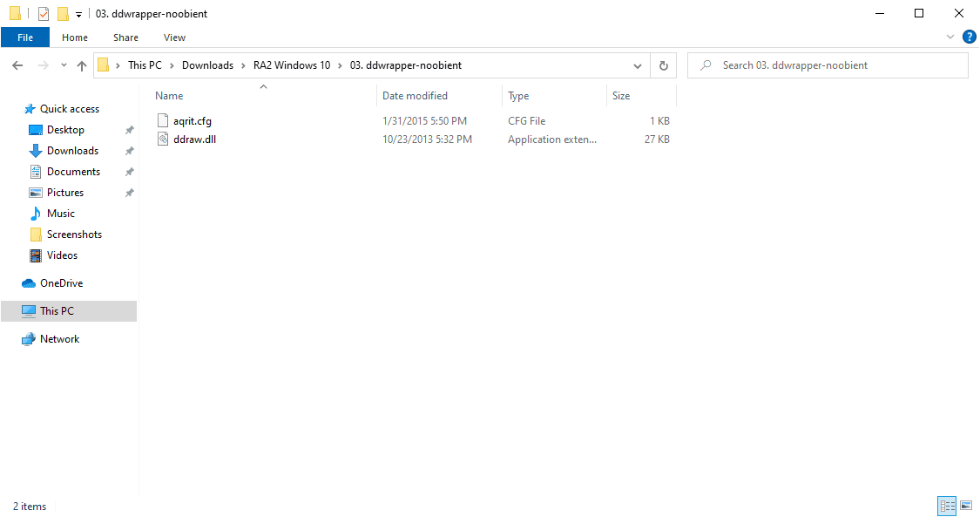Click New folder icon in quick access toolbar
Image resolution: width=980 pixels, height=517 pixels.
[x=63, y=13]
